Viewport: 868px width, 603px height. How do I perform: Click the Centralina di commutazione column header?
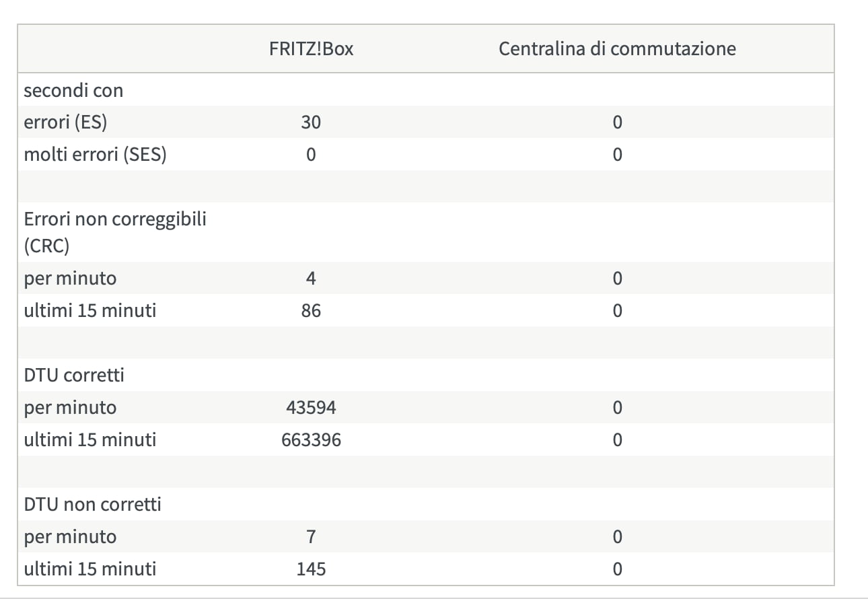[x=617, y=49]
